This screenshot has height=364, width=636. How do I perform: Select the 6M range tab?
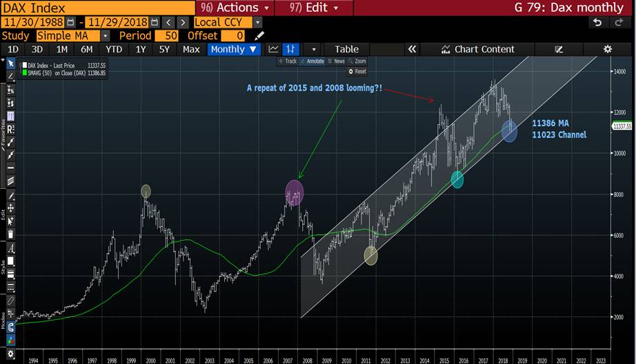click(x=86, y=49)
